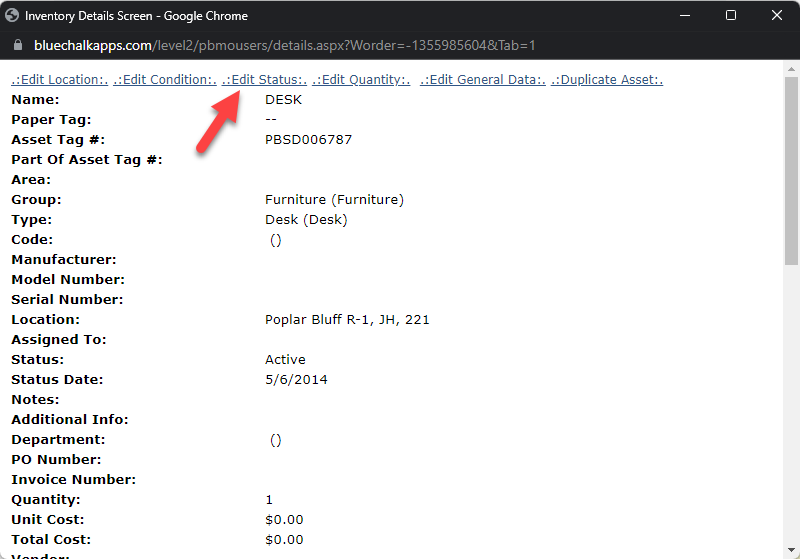Click the Name: label
The width and height of the screenshot is (800, 559).
(35, 99)
